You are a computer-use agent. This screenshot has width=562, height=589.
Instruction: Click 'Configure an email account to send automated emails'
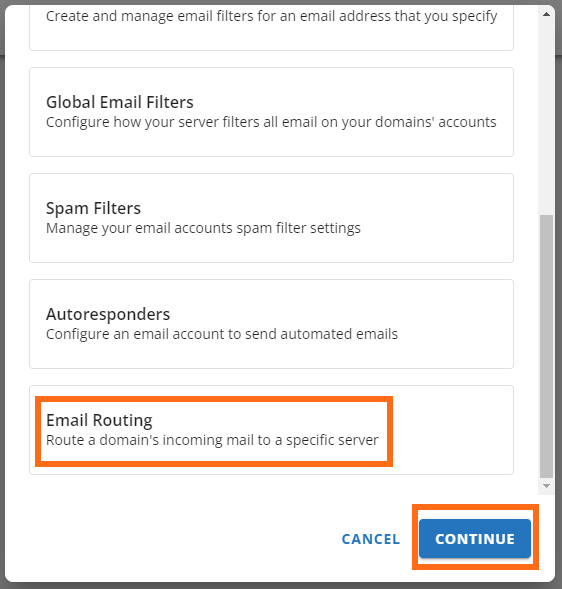[222, 334]
